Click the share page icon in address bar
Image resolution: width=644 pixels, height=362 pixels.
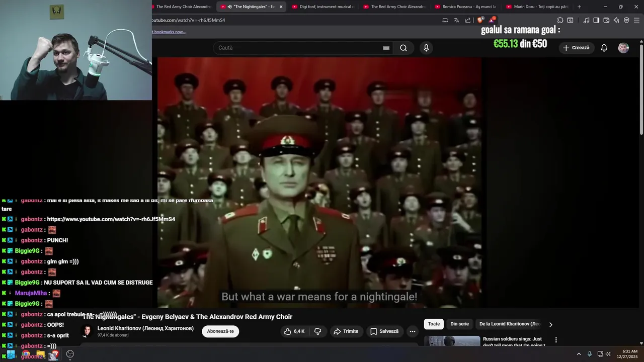coord(468,20)
